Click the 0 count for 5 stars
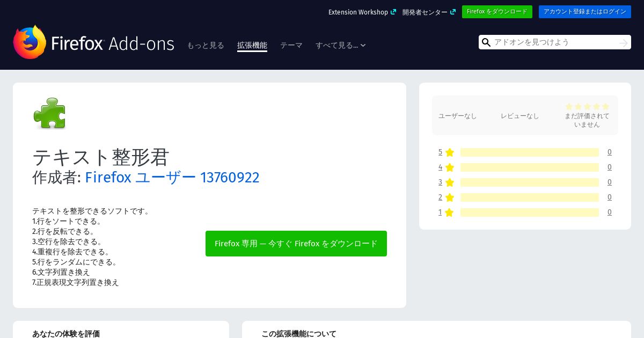Screen dimensions: 644x338 [610, 152]
